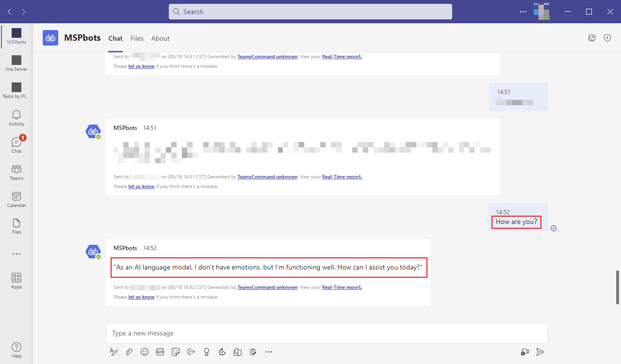Insert a GIF from compose toolbar
621x364 pixels.
pyautogui.click(x=160, y=352)
